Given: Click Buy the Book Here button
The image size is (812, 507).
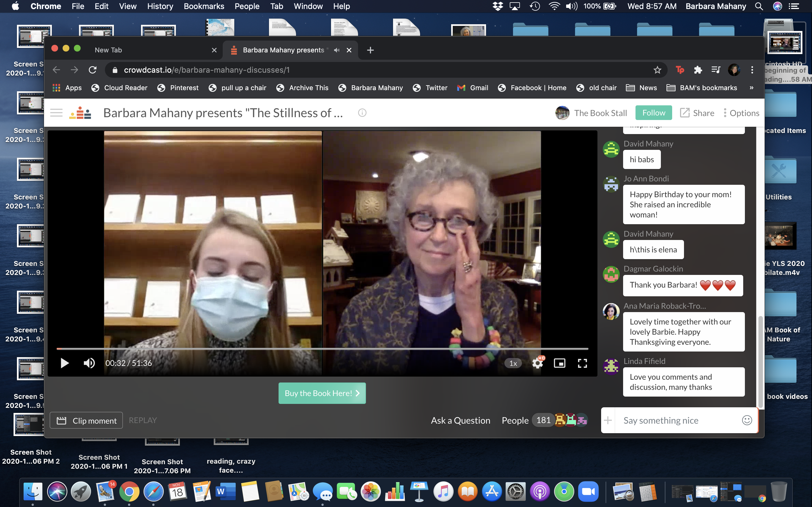Looking at the screenshot, I should pos(322,393).
